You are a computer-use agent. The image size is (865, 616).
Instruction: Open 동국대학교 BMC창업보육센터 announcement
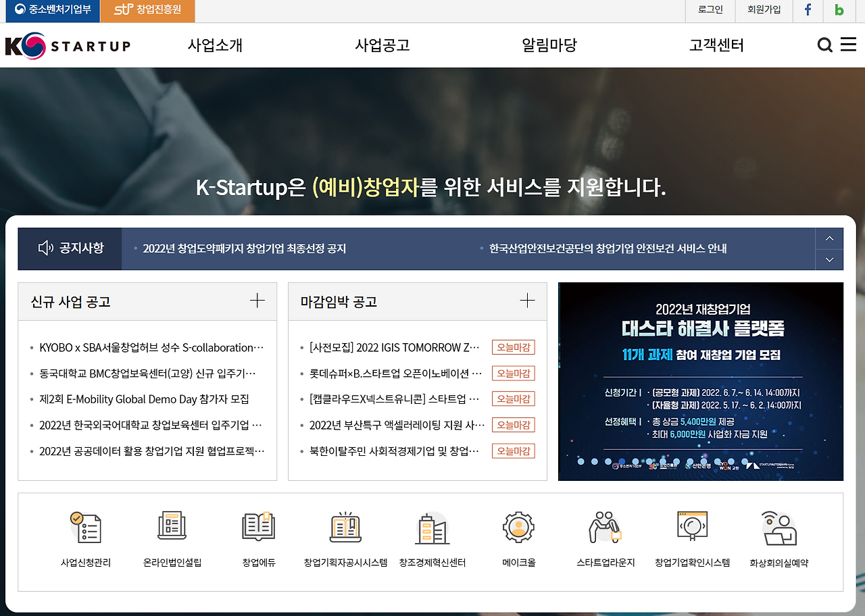click(147, 374)
